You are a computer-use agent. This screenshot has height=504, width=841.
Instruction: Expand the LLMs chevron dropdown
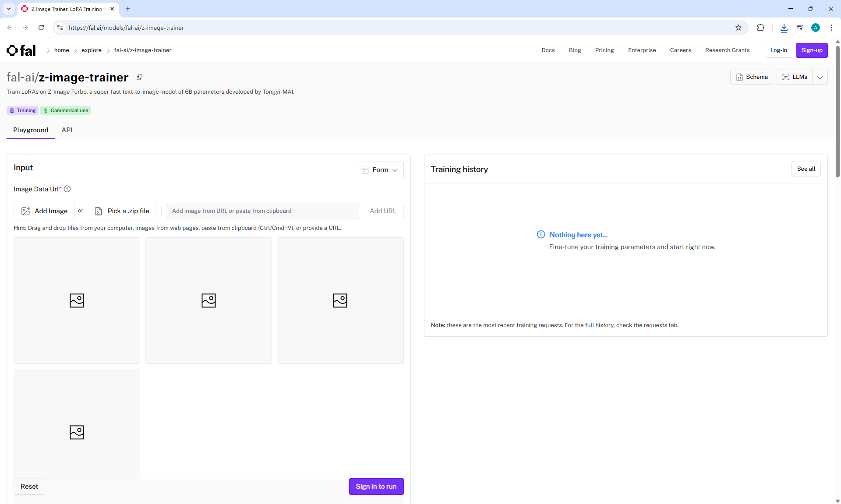820,77
